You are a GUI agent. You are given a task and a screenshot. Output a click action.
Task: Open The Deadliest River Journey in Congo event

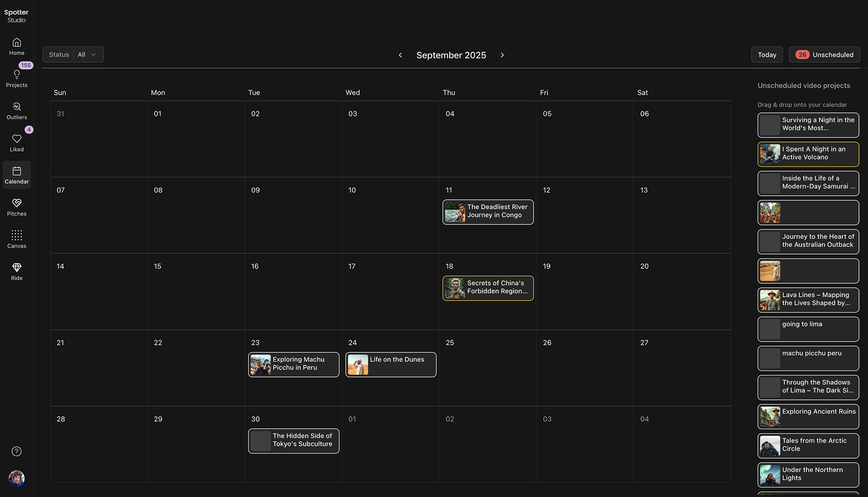point(488,211)
